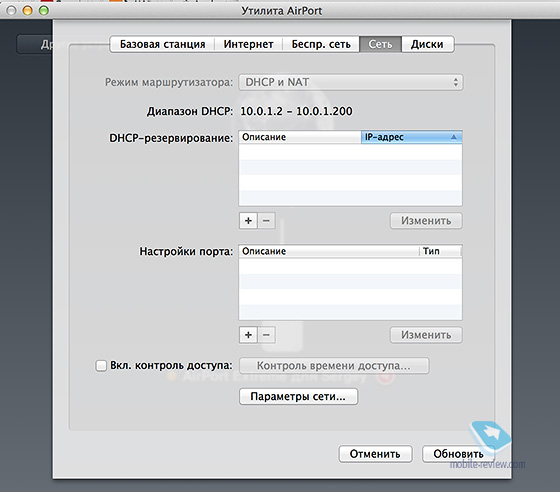
Task: Click the Тип column header
Action: tap(440, 251)
